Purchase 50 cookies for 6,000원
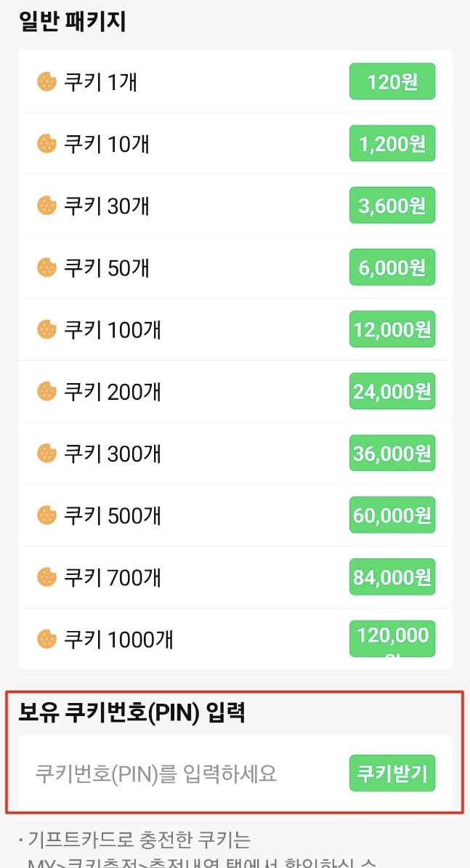 392,267
